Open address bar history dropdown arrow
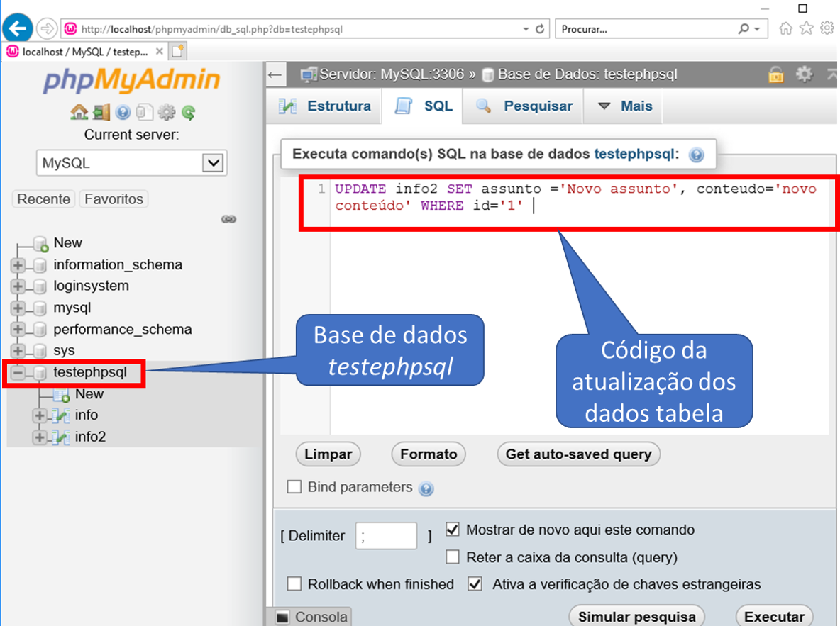This screenshot has height=626, width=840. (526, 29)
